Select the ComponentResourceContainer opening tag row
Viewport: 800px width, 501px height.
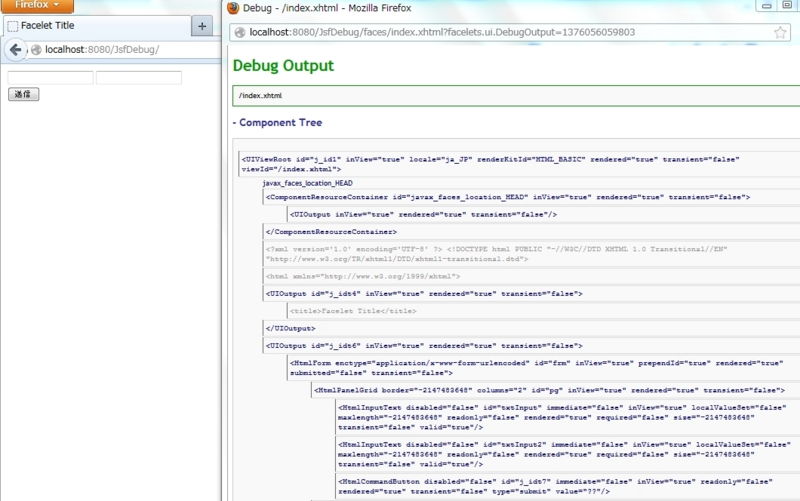(531, 197)
